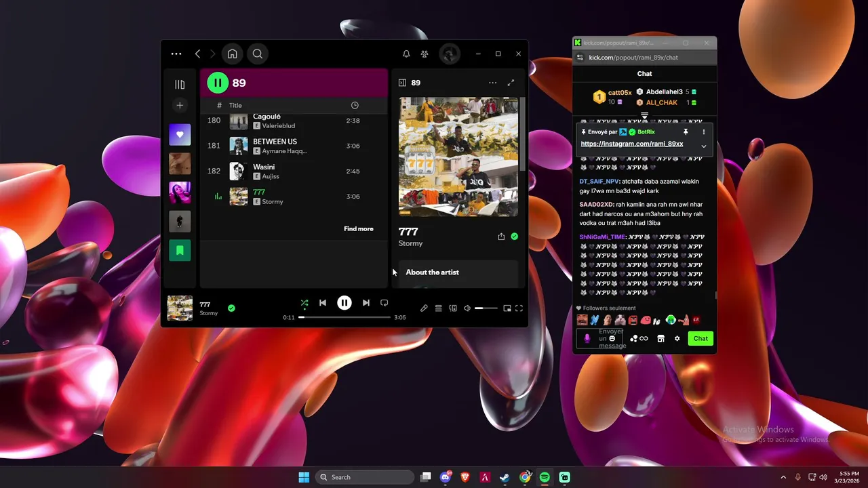Open more options in Now Playing panel
This screenshot has height=488, width=868.
pos(492,83)
